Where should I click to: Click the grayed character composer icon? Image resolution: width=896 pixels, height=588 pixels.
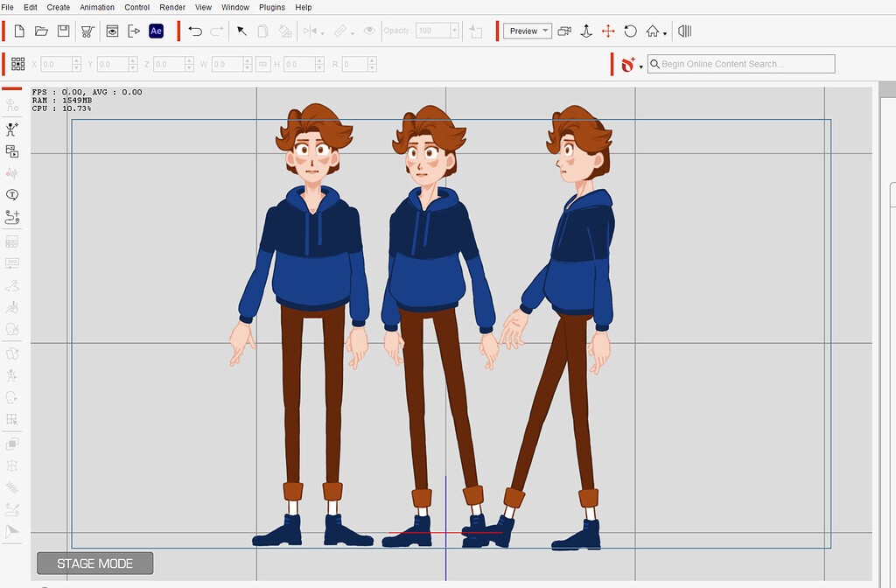pos(12,106)
